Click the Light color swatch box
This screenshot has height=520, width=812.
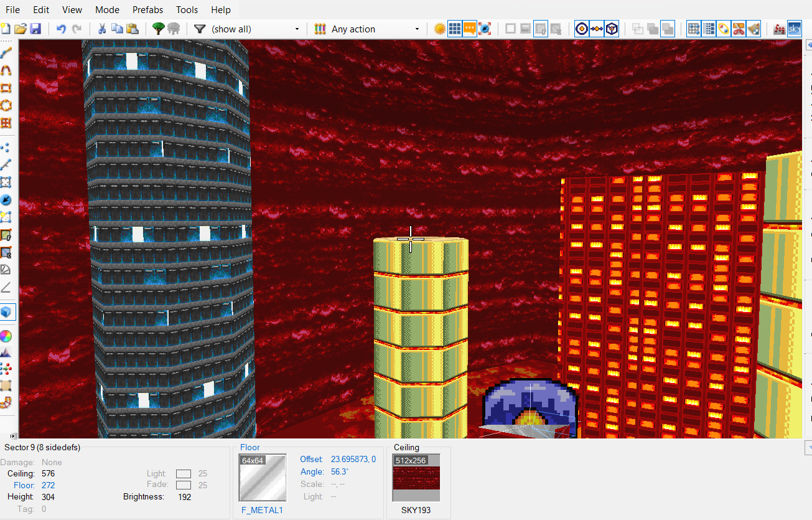tap(183, 474)
